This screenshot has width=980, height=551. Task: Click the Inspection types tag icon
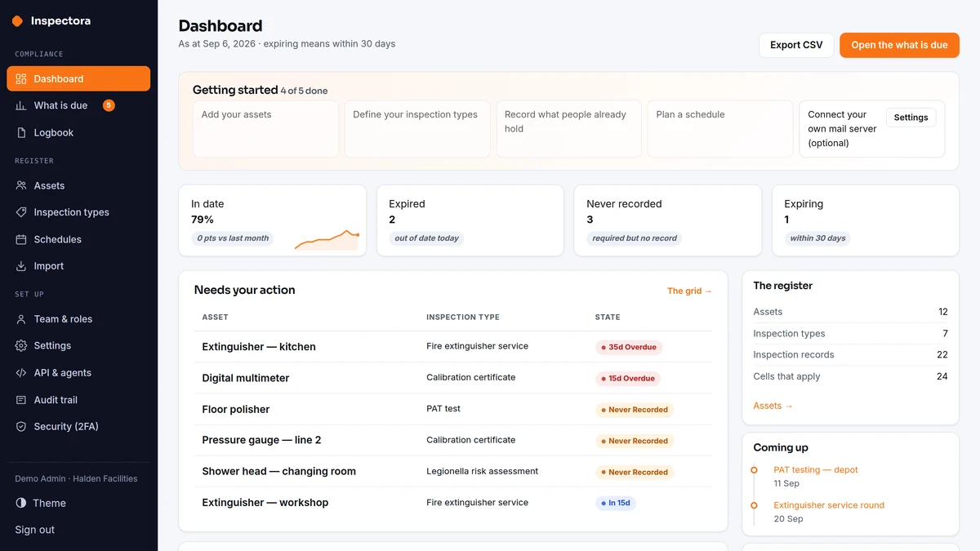pyautogui.click(x=21, y=212)
